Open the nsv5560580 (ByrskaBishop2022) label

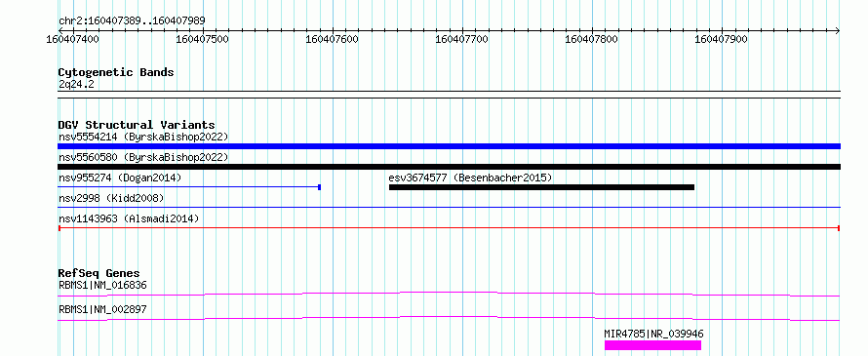tap(143, 157)
